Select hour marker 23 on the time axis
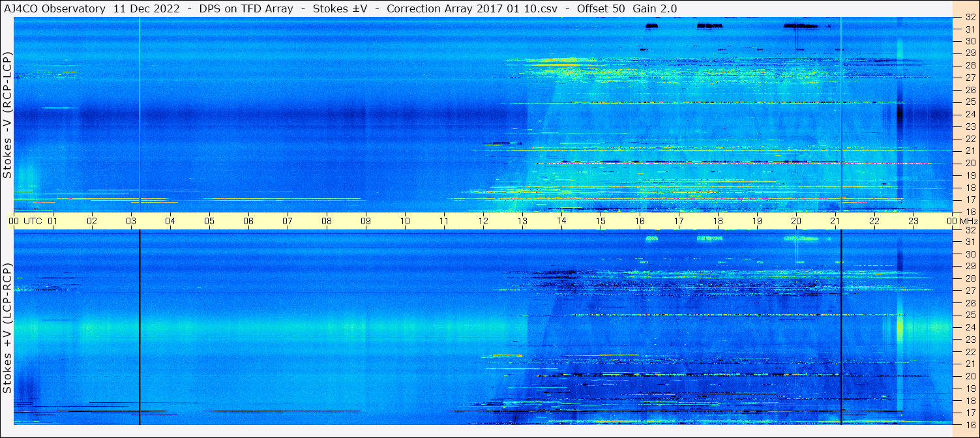This screenshot has height=438, width=980. point(913,221)
